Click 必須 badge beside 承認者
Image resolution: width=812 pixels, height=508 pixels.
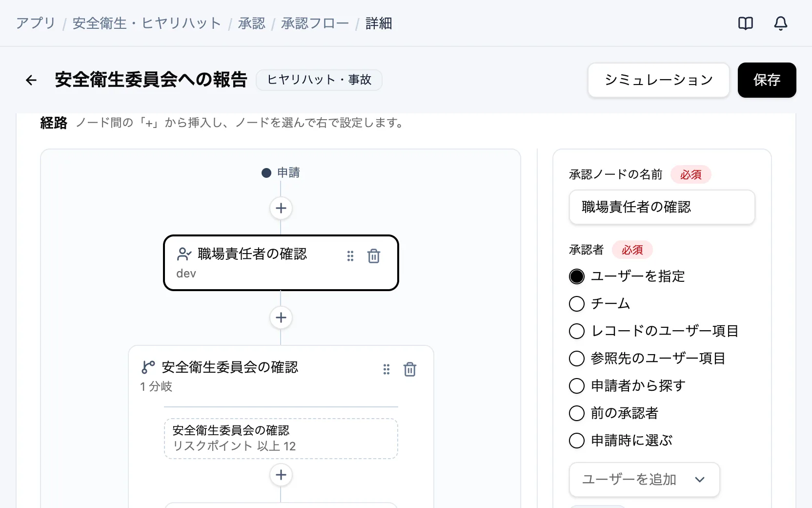point(632,250)
